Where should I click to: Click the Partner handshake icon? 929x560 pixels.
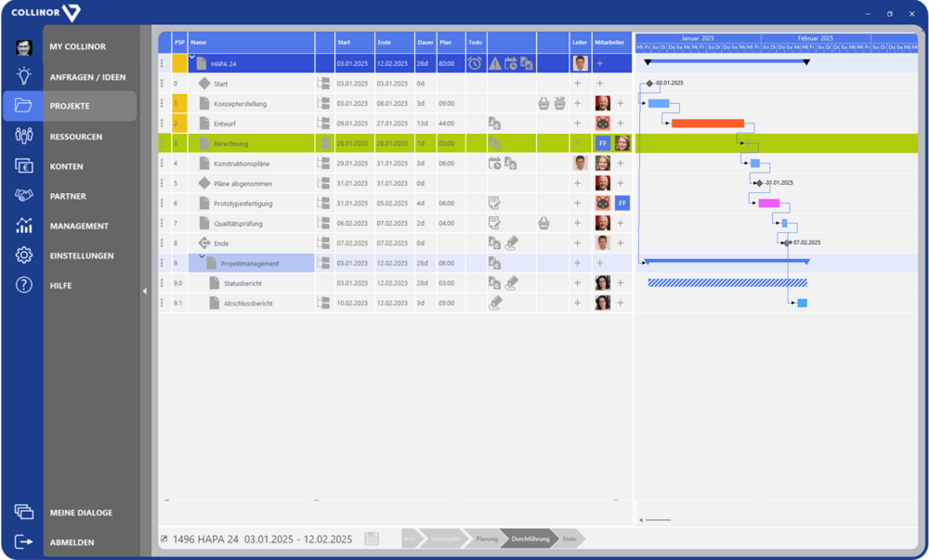(24, 196)
